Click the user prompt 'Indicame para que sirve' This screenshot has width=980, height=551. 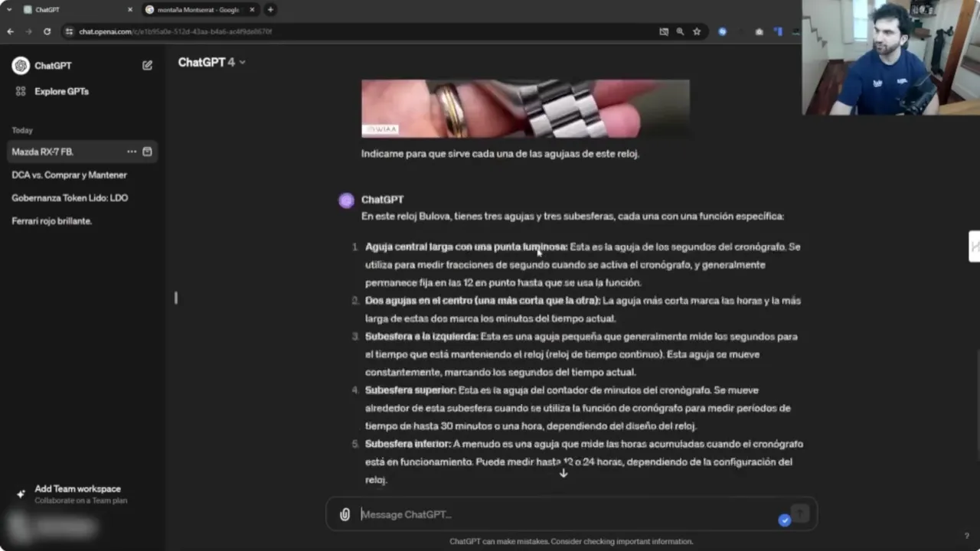tap(500, 153)
